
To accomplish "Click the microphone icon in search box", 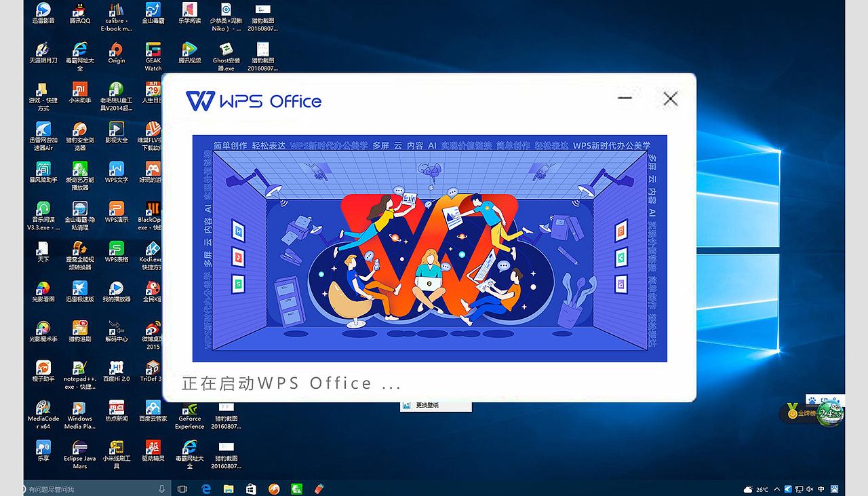I will 161,489.
